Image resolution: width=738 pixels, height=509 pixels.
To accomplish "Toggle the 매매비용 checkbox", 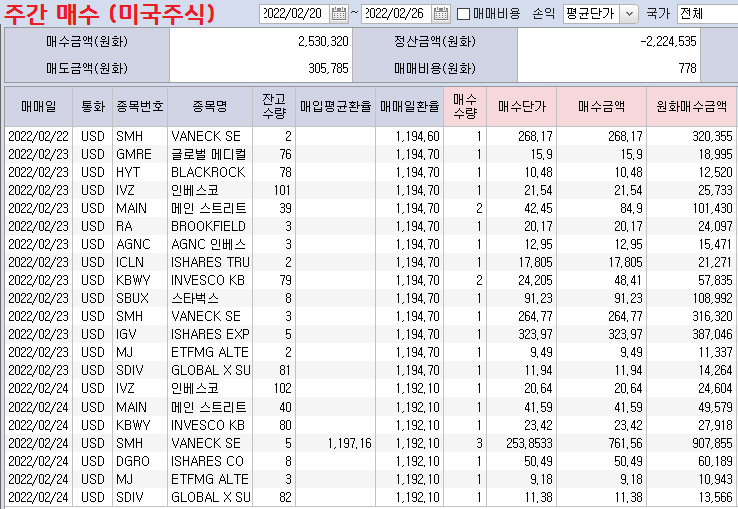I will tap(464, 14).
